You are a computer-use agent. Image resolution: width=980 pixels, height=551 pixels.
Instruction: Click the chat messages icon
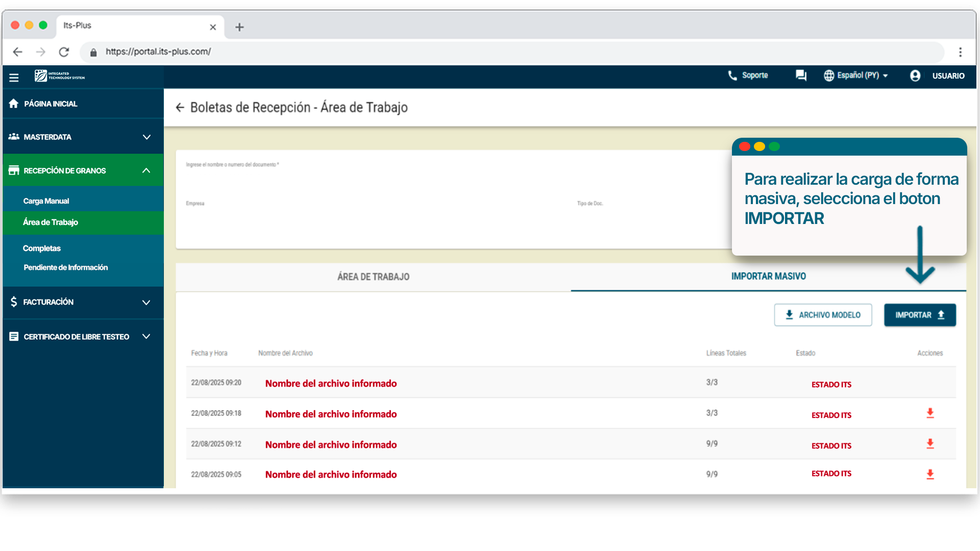tap(801, 76)
